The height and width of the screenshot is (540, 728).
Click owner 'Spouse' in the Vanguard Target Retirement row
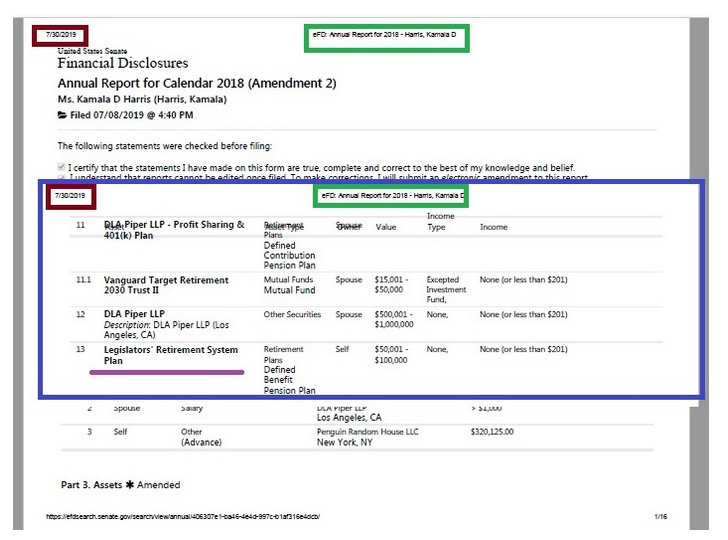349,280
